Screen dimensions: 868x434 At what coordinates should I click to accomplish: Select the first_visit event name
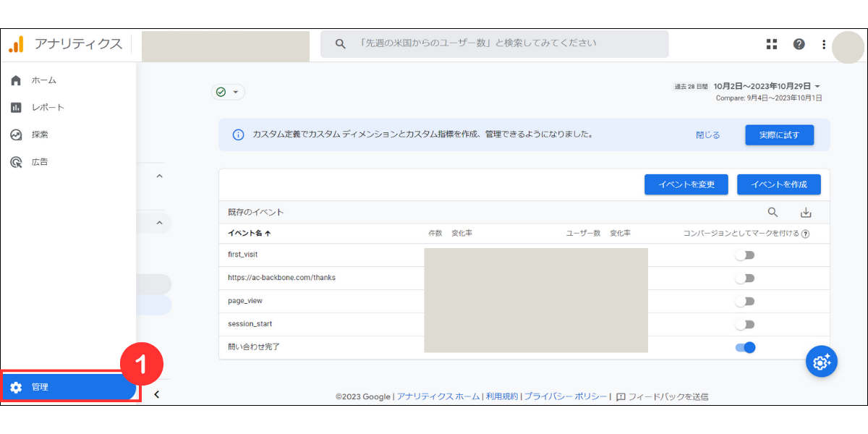[242, 255]
